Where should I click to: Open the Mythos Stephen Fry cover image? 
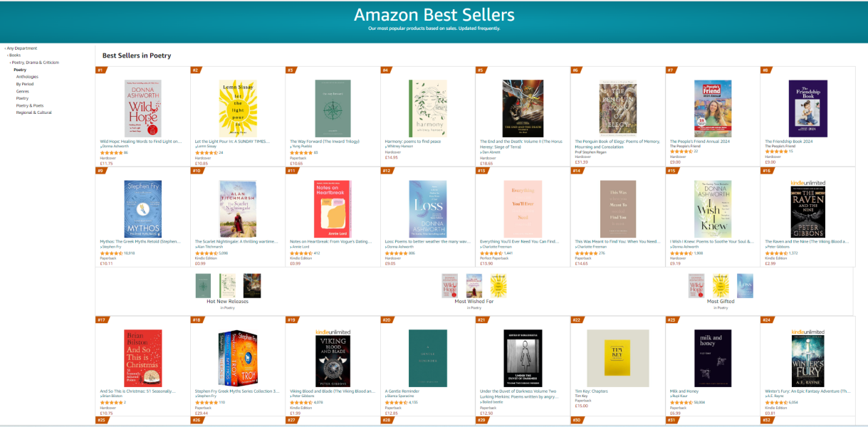(x=142, y=208)
